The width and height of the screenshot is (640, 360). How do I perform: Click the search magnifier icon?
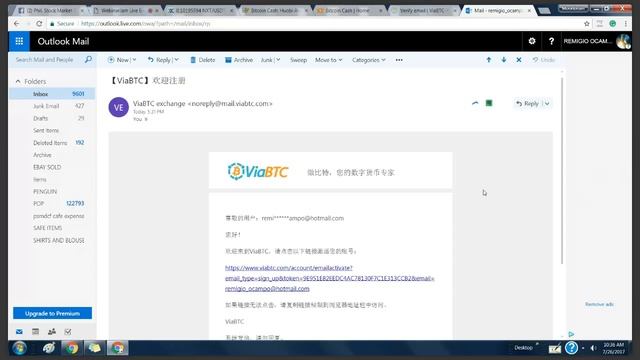pos(88,60)
